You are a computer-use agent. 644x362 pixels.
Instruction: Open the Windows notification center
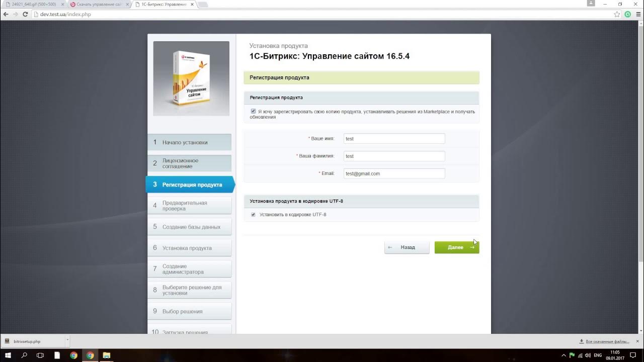tap(633, 355)
